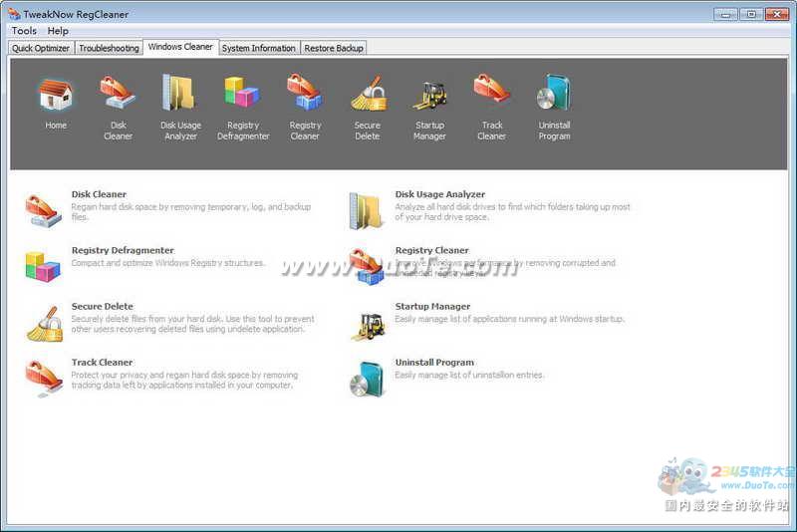The height and width of the screenshot is (532, 797).
Task: Click the Registry Cleaner list icon
Action: tap(367, 266)
